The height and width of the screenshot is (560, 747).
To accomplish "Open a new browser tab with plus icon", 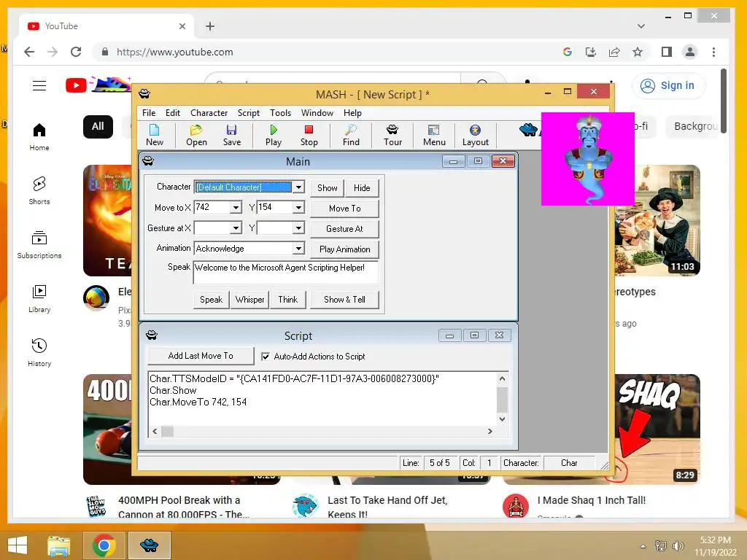I will pyautogui.click(x=210, y=26).
